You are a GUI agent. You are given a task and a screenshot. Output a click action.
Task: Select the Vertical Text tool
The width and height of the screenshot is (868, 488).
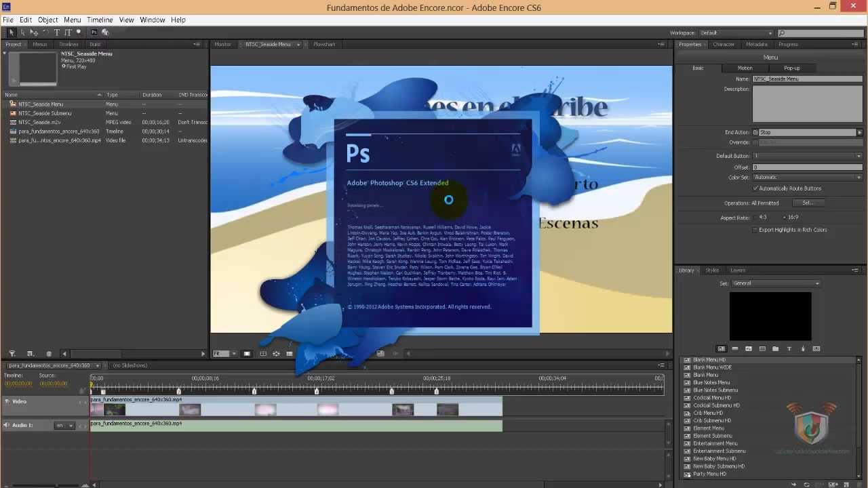[x=68, y=32]
